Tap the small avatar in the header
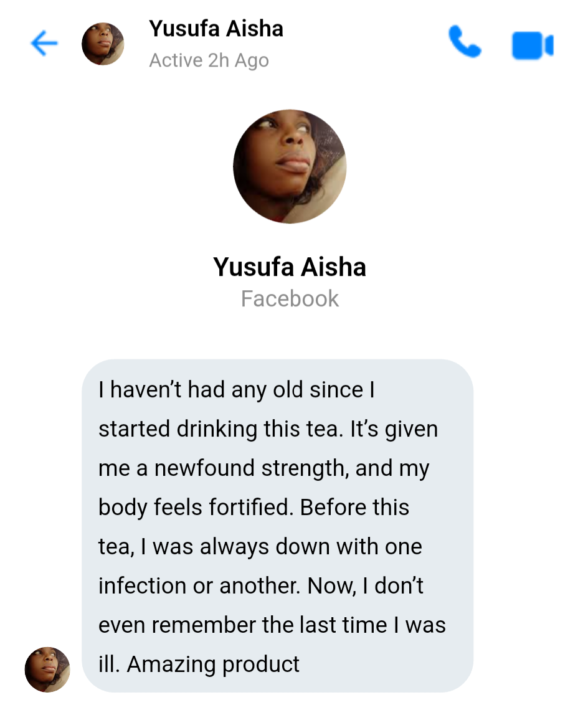Viewport: 588px width, 705px height. (x=103, y=44)
